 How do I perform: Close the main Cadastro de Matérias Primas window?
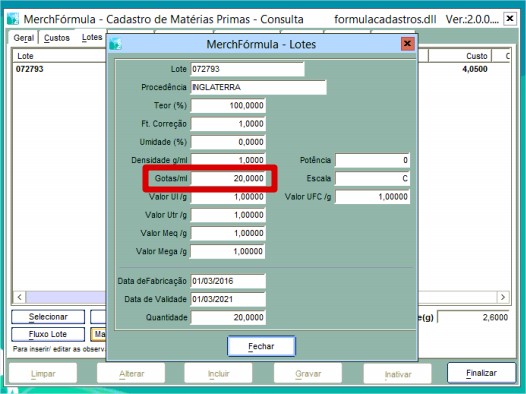point(510,18)
